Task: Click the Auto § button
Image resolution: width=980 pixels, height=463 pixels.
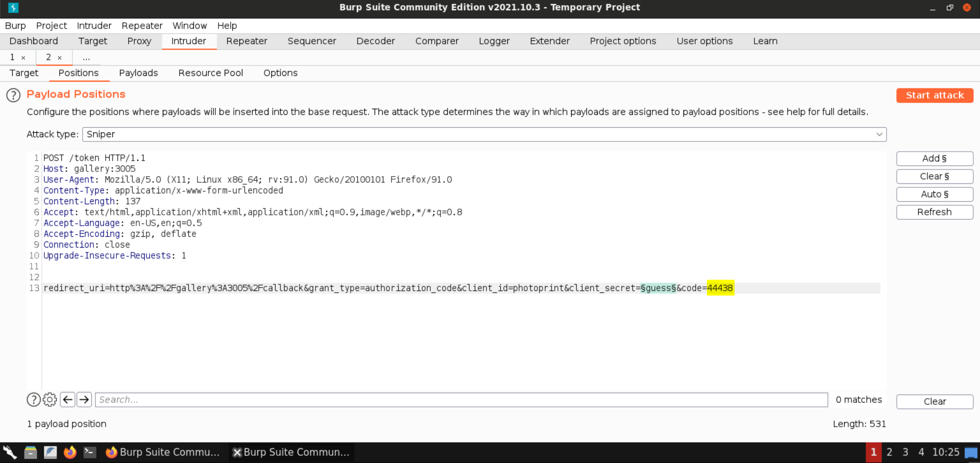Action: coord(934,194)
